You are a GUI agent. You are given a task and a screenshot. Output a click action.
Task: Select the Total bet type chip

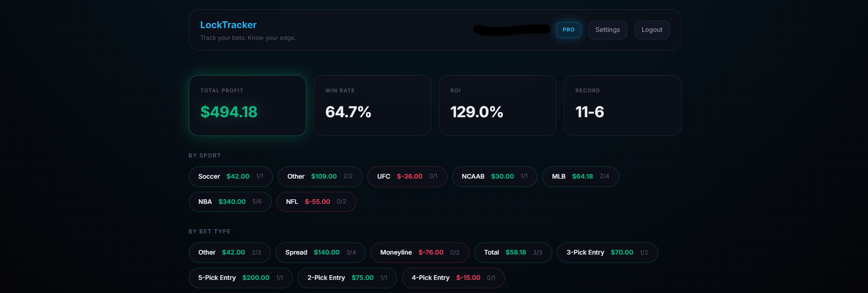click(513, 253)
